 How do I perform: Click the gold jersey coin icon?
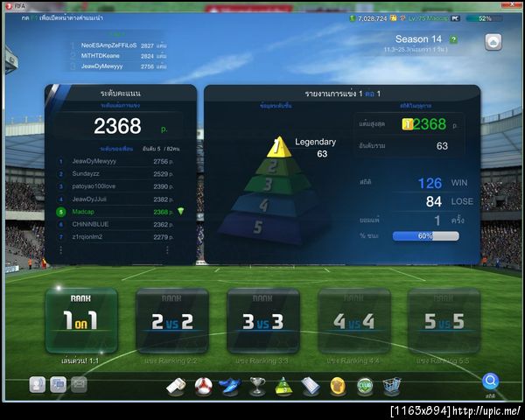point(338,386)
